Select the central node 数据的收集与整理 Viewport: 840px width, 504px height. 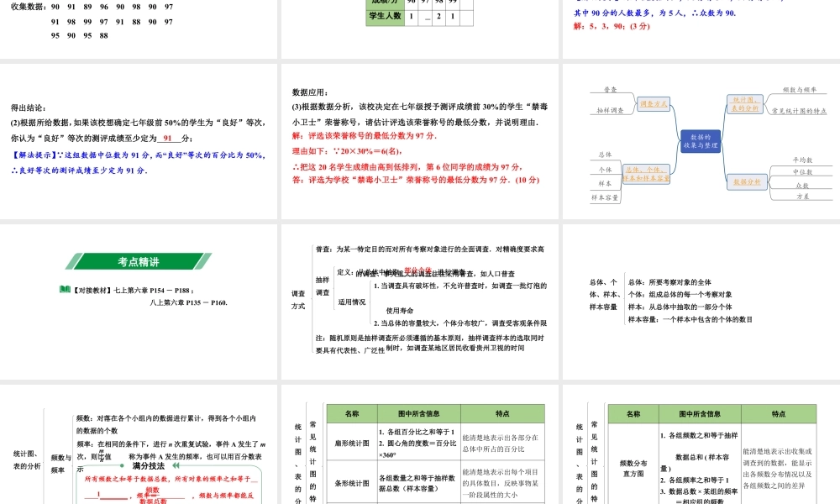[x=700, y=140]
